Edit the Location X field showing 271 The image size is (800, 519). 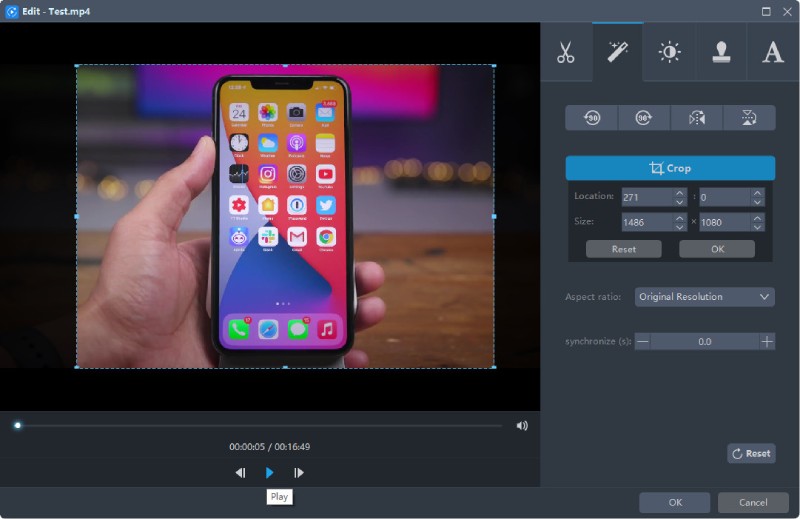(647, 197)
